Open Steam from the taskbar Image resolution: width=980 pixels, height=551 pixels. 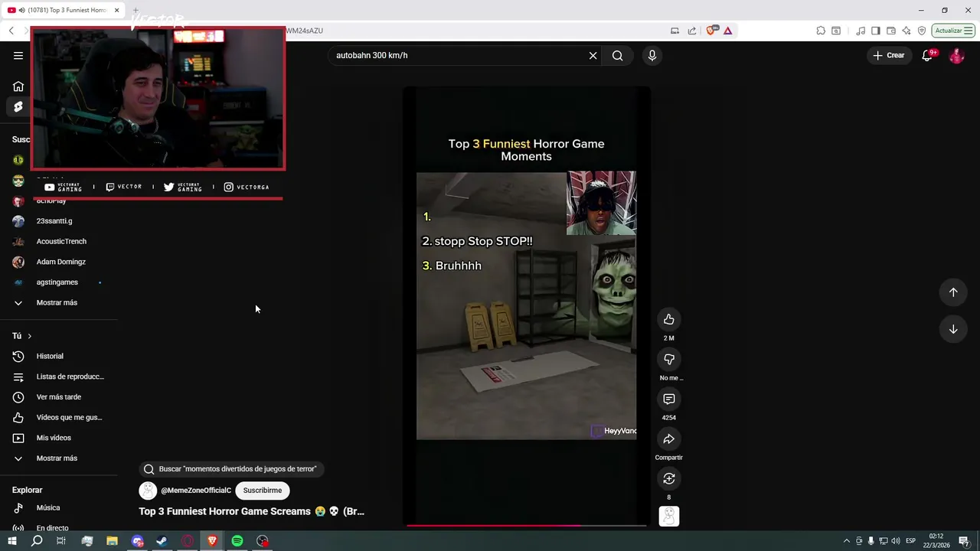tap(162, 541)
